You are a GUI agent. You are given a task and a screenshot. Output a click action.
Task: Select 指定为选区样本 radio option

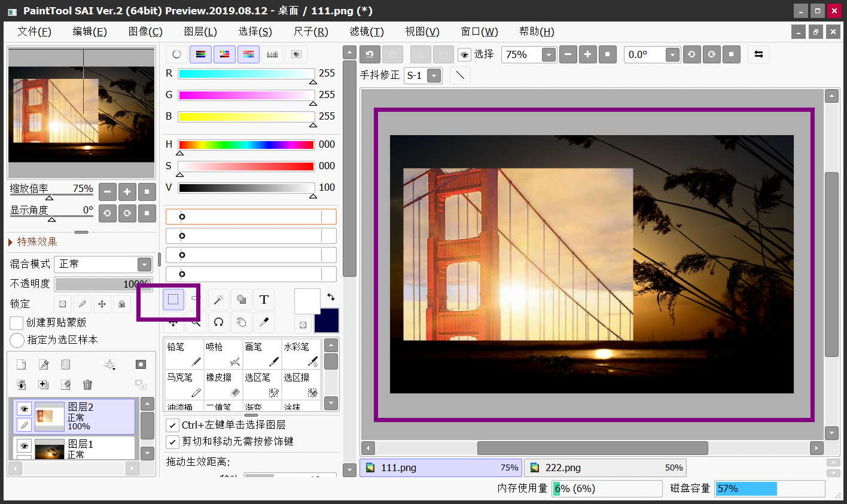(17, 340)
